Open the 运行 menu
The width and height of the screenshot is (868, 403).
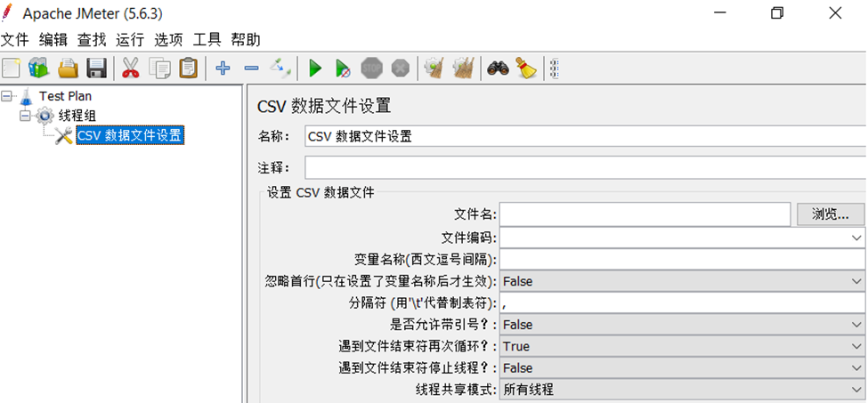pos(130,40)
